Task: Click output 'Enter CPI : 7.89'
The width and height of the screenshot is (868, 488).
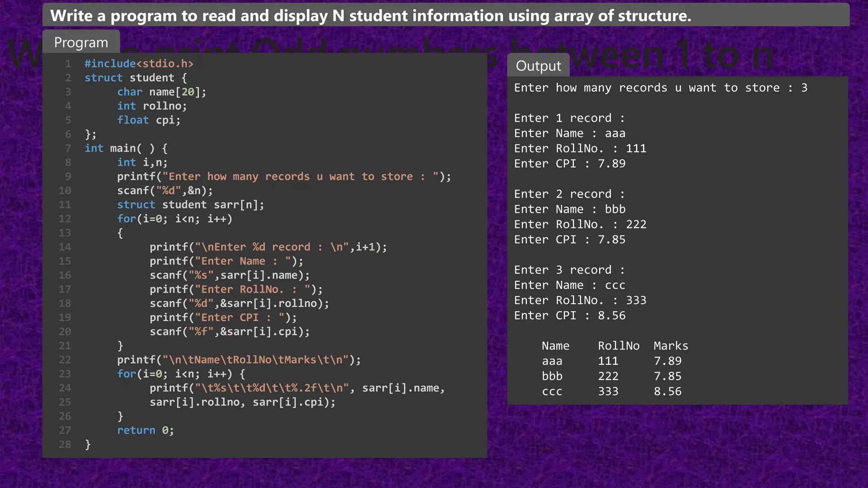Action: tap(570, 164)
